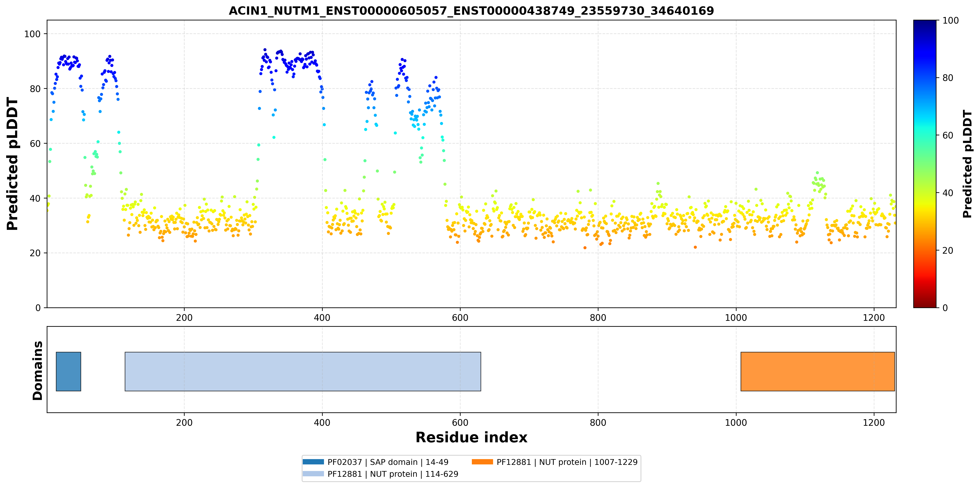The image size is (980, 488).
Task: Click the orange NUT protein domain bar
Action: coord(817,371)
